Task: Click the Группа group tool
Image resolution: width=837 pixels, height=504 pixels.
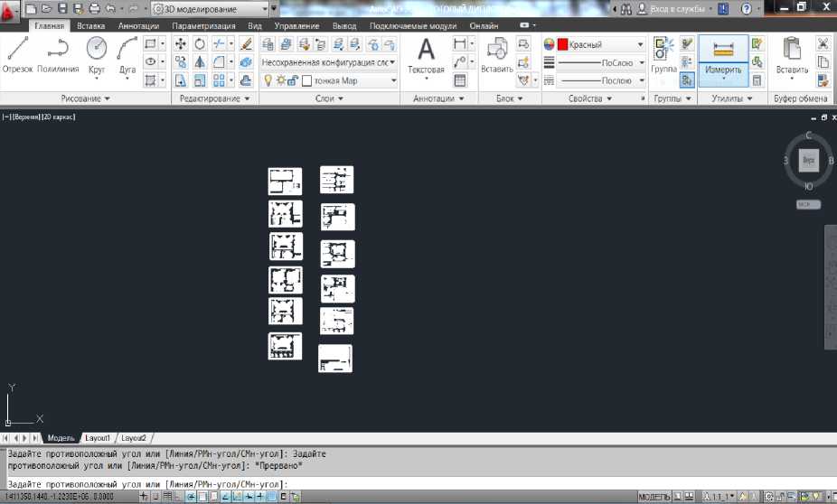Action: click(x=664, y=56)
